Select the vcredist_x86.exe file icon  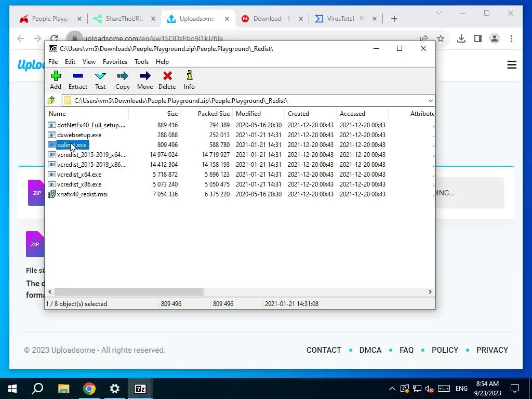point(51,184)
